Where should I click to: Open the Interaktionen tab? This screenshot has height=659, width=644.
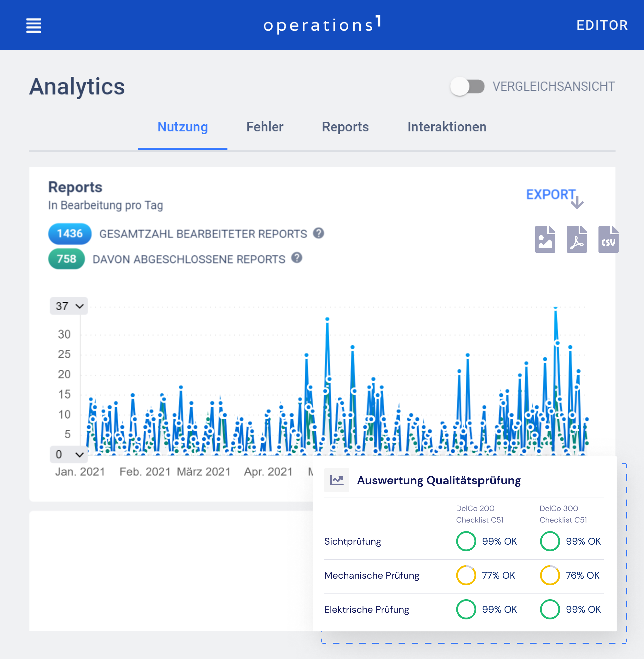click(x=447, y=127)
